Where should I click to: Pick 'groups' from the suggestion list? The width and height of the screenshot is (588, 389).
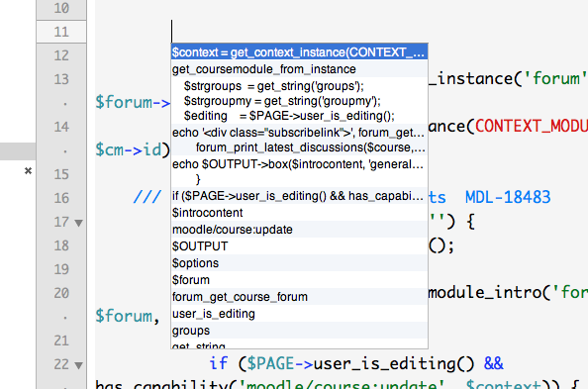299,331
